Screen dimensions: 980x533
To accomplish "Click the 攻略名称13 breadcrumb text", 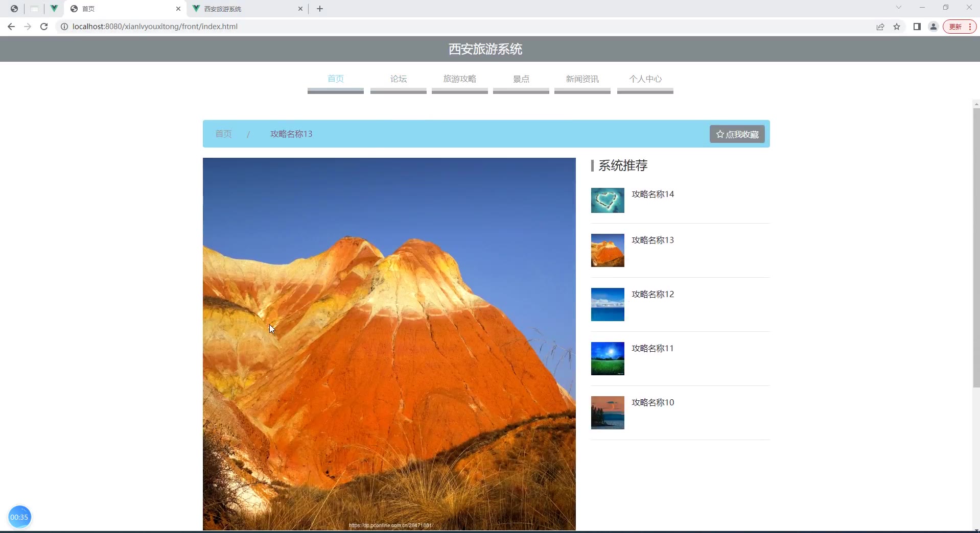I will coord(291,134).
